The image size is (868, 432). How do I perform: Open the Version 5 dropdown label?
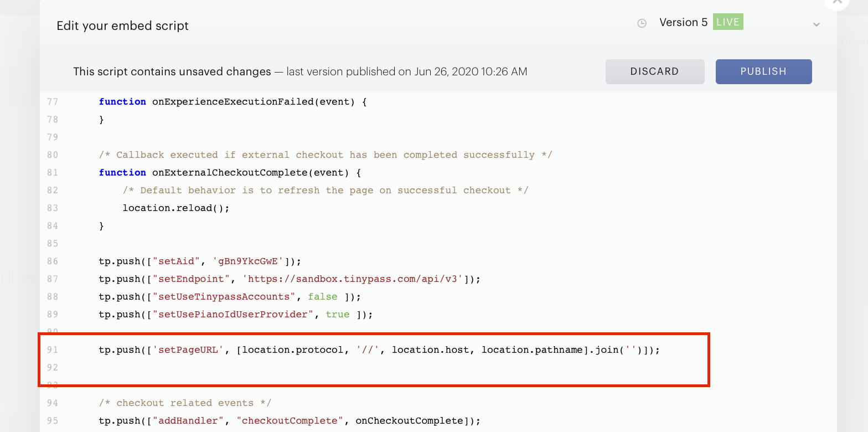pyautogui.click(x=683, y=23)
